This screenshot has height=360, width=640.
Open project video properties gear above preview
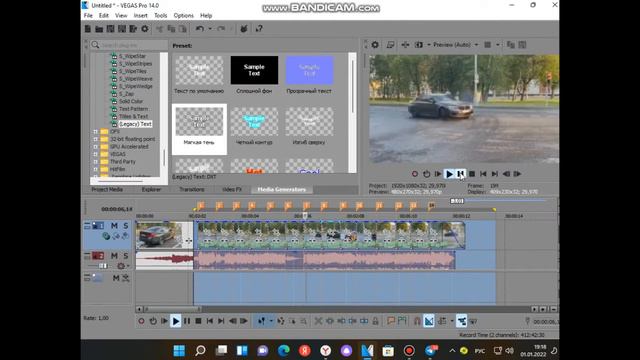click(x=375, y=45)
